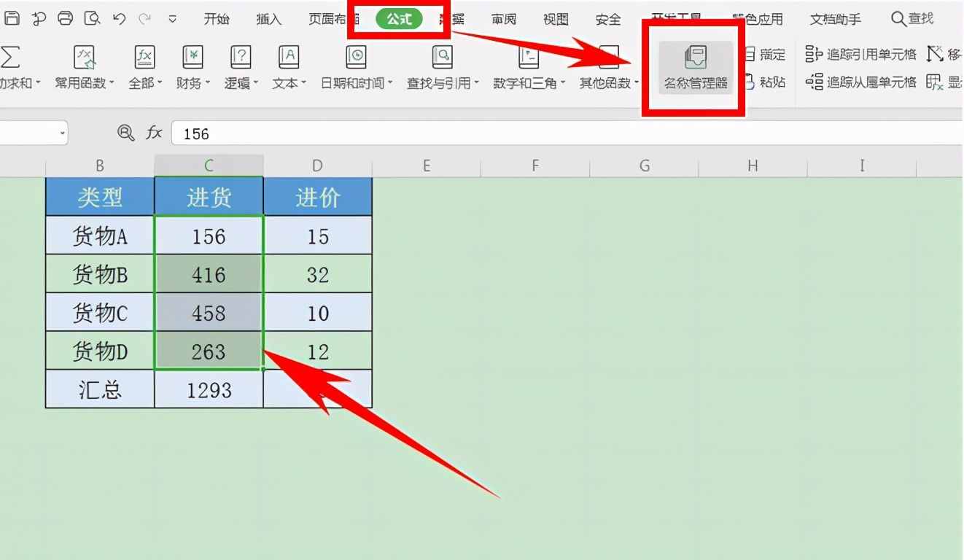The image size is (964, 560).
Task: Expand the 日期和时间 functions dropdown
Action: 390,84
